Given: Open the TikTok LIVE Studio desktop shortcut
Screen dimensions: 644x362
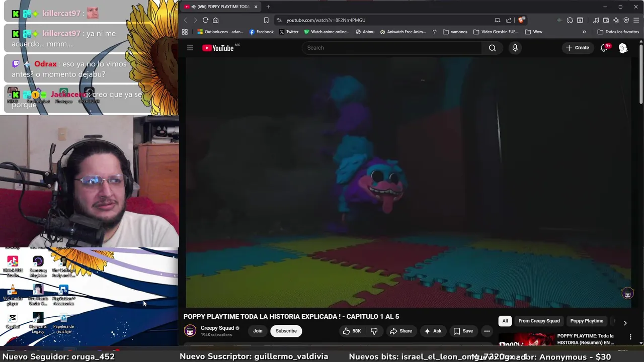Looking at the screenshot, I should tap(13, 266).
